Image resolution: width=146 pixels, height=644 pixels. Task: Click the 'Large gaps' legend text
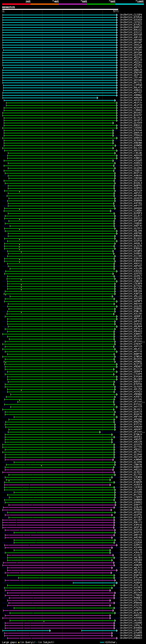[x=10, y=642]
